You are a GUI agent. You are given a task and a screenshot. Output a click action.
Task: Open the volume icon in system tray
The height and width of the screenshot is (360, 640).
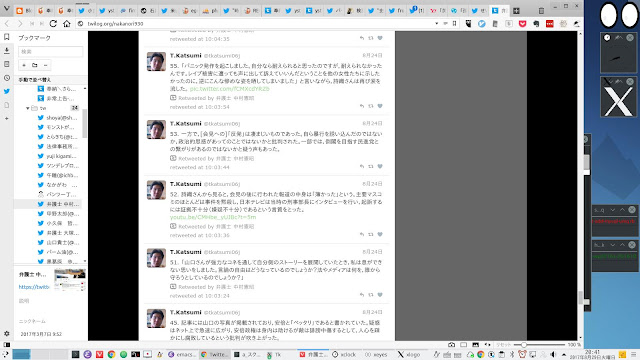click(553, 355)
